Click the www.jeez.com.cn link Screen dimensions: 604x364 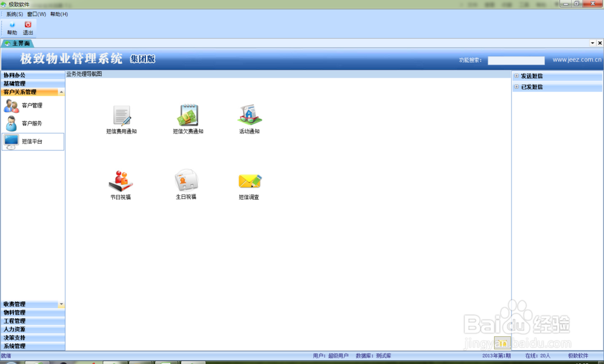pyautogui.click(x=577, y=60)
